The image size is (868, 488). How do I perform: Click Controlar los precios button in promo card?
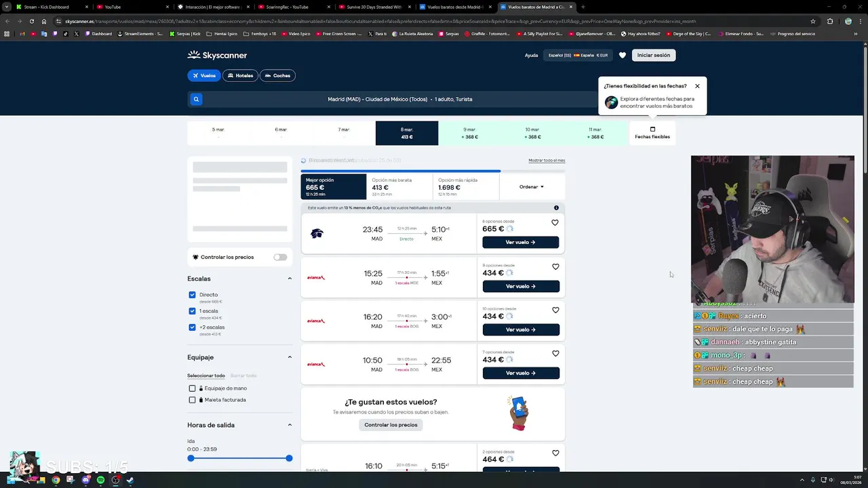coord(391,425)
